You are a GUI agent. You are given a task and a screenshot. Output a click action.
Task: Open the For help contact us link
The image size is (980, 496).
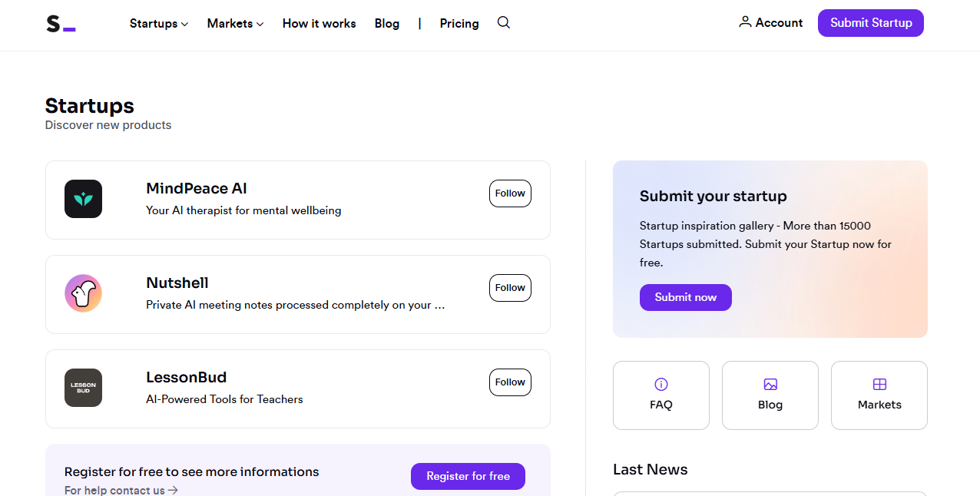pyautogui.click(x=121, y=490)
